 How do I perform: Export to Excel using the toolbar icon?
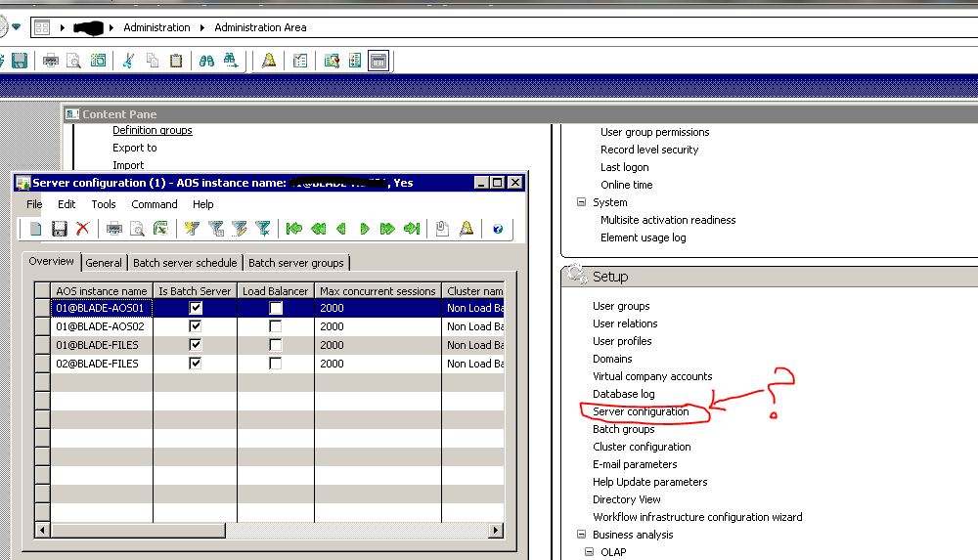click(160, 229)
